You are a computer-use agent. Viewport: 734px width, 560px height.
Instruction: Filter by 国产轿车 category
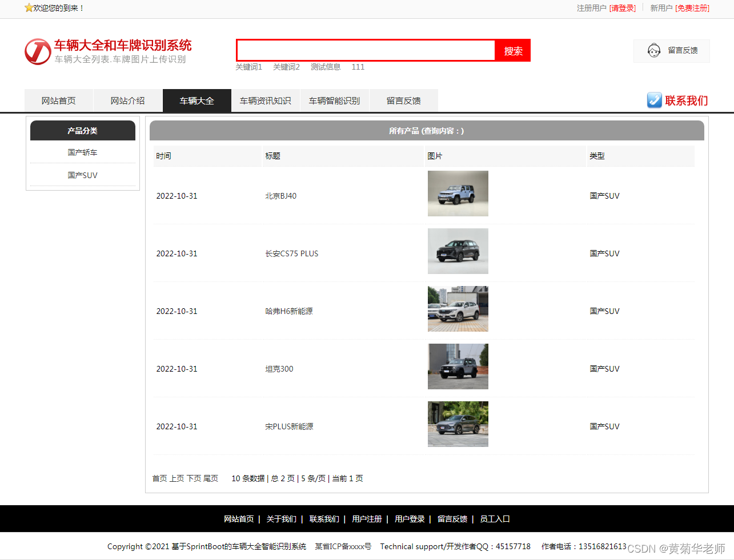coord(83,152)
